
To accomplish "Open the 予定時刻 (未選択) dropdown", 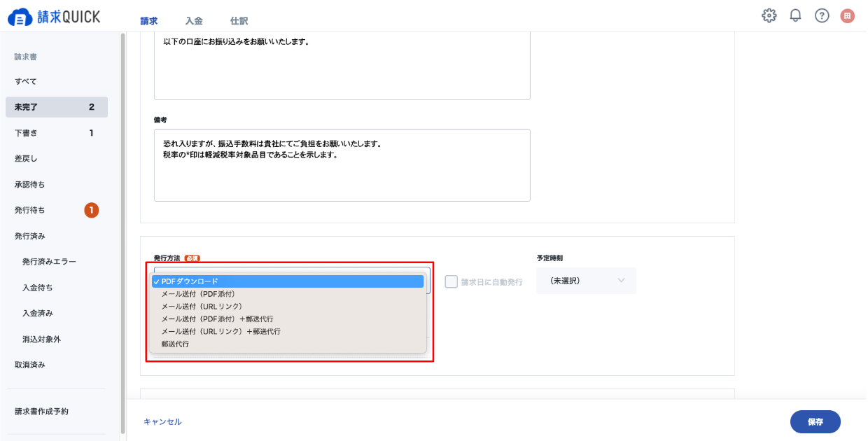I will 587,281.
